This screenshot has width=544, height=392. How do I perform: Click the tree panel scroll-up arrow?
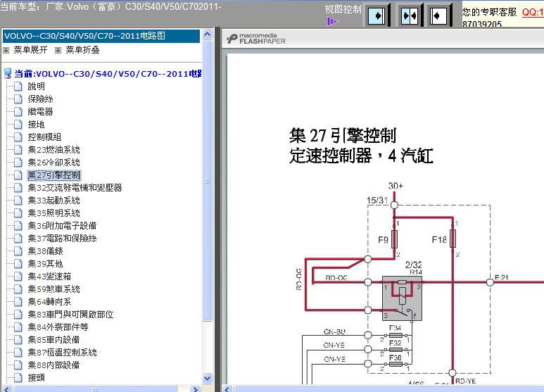point(207,34)
